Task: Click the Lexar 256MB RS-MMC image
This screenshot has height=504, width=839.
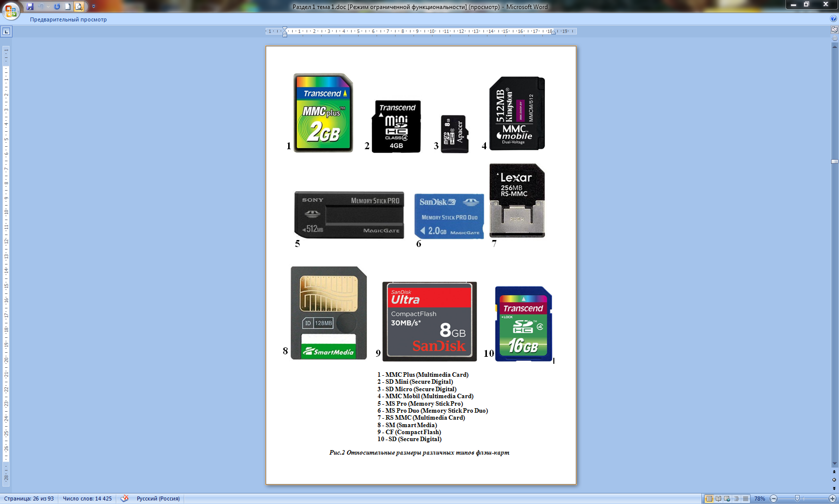Action: tap(517, 200)
